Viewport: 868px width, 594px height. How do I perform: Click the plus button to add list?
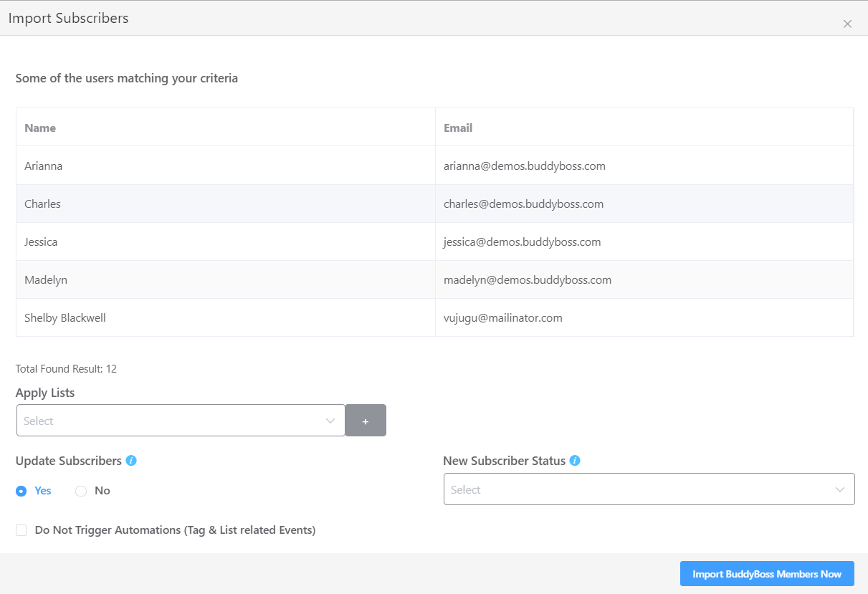(366, 421)
